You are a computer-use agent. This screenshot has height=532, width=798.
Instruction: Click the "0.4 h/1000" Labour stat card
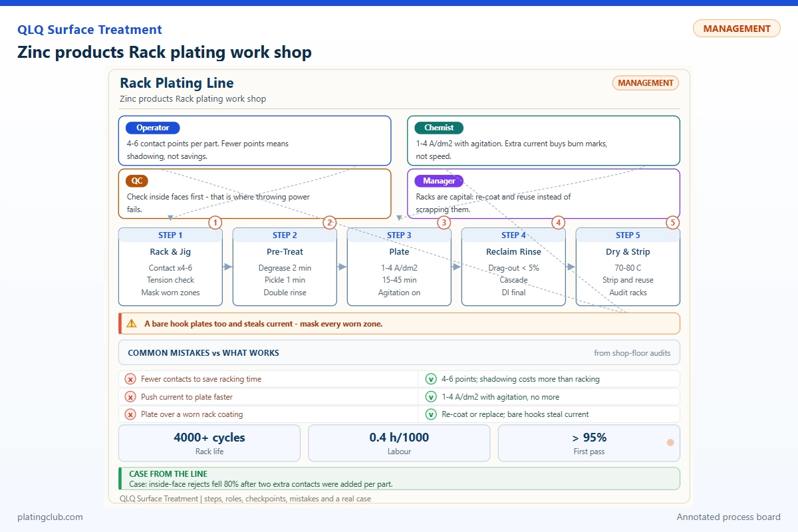(399, 443)
